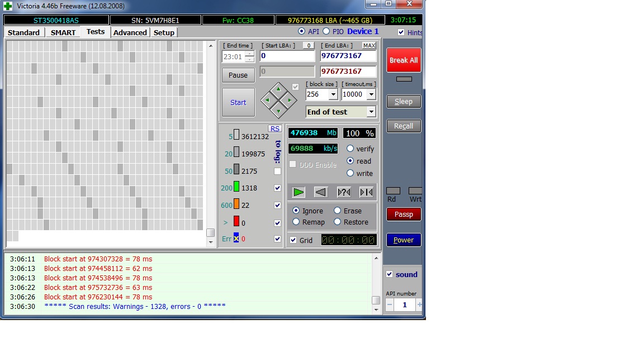This screenshot has width=644, height=362.
Task: Click the random seek scan mode icon
Action: [343, 192]
